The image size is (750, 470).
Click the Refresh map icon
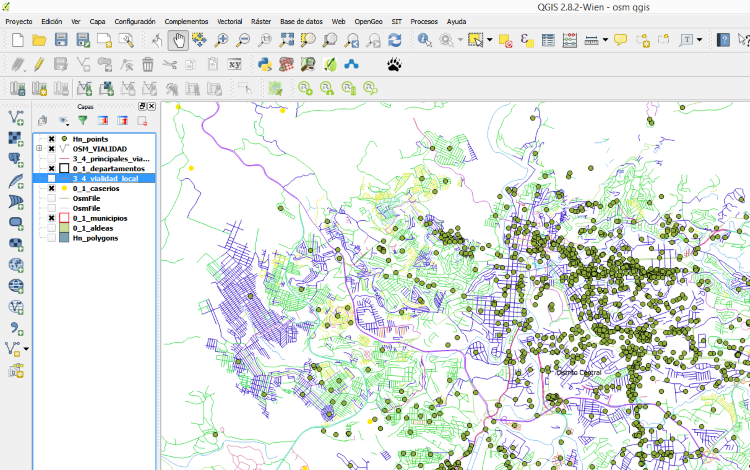click(395, 40)
